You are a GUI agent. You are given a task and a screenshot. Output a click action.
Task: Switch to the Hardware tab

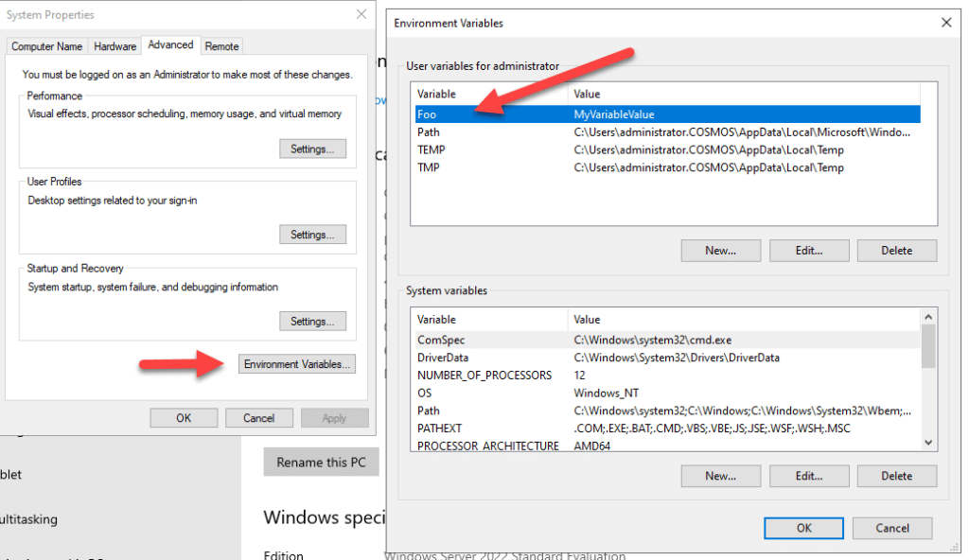pyautogui.click(x=115, y=45)
